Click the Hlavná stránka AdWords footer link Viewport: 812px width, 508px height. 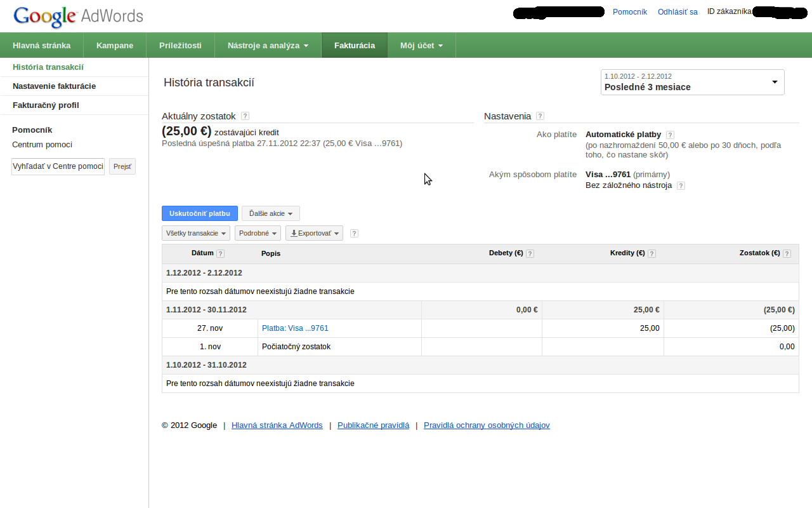pyautogui.click(x=277, y=425)
